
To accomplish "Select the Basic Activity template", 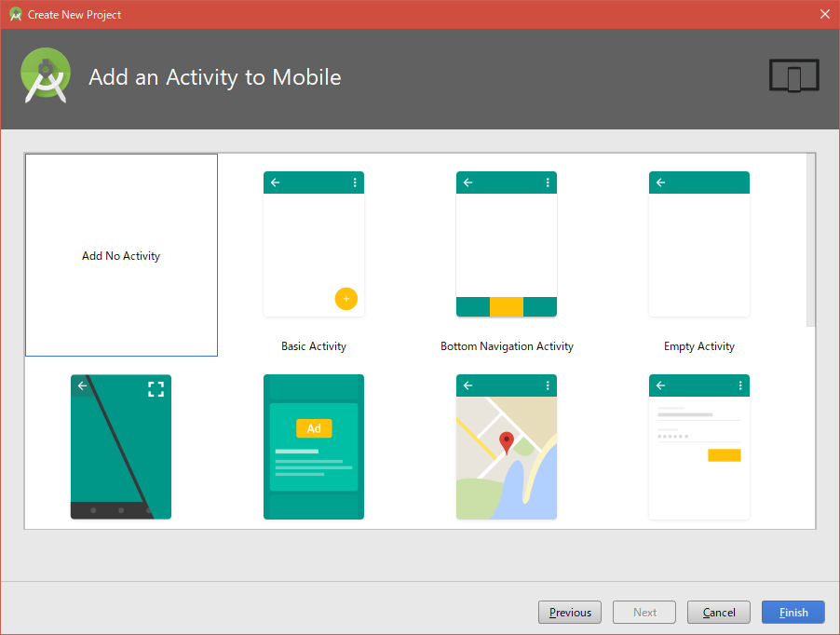I will click(x=314, y=244).
